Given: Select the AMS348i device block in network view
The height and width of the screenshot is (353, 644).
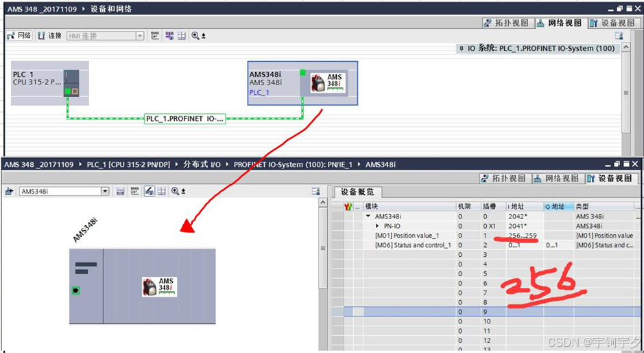Looking at the screenshot, I should pos(302,83).
